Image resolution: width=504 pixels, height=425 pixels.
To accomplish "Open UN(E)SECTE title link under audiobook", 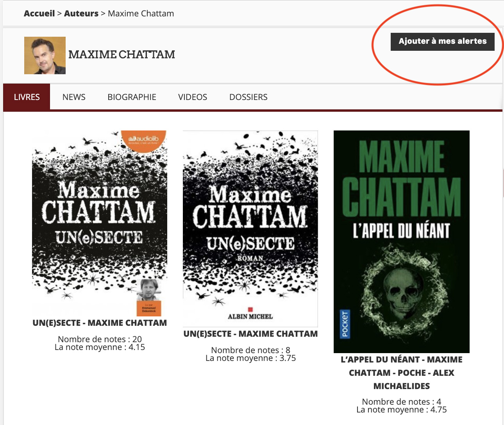I will click(x=100, y=323).
